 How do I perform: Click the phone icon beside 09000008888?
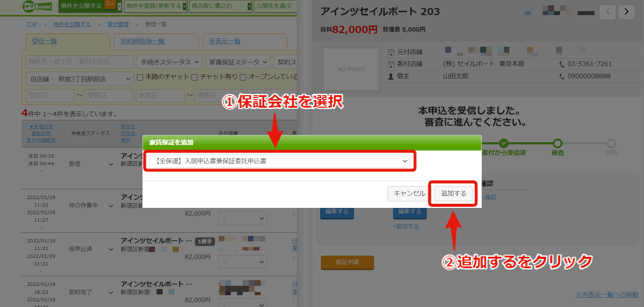[x=562, y=76]
